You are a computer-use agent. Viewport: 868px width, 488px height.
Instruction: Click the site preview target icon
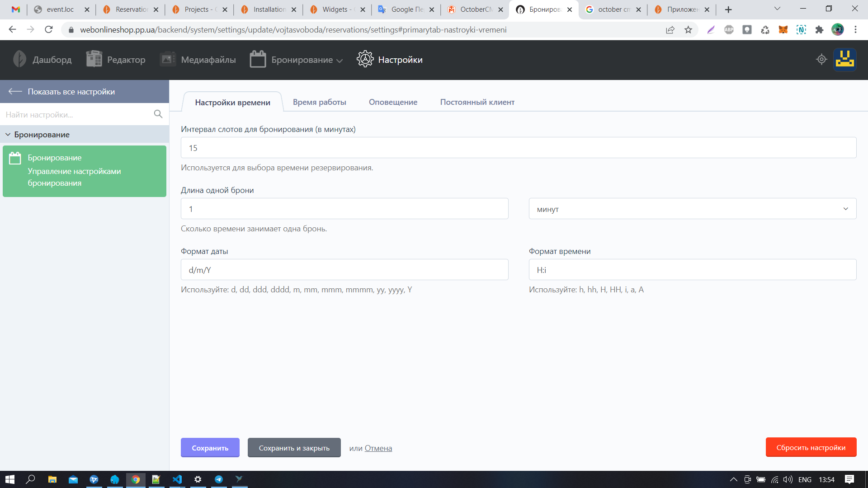point(821,59)
